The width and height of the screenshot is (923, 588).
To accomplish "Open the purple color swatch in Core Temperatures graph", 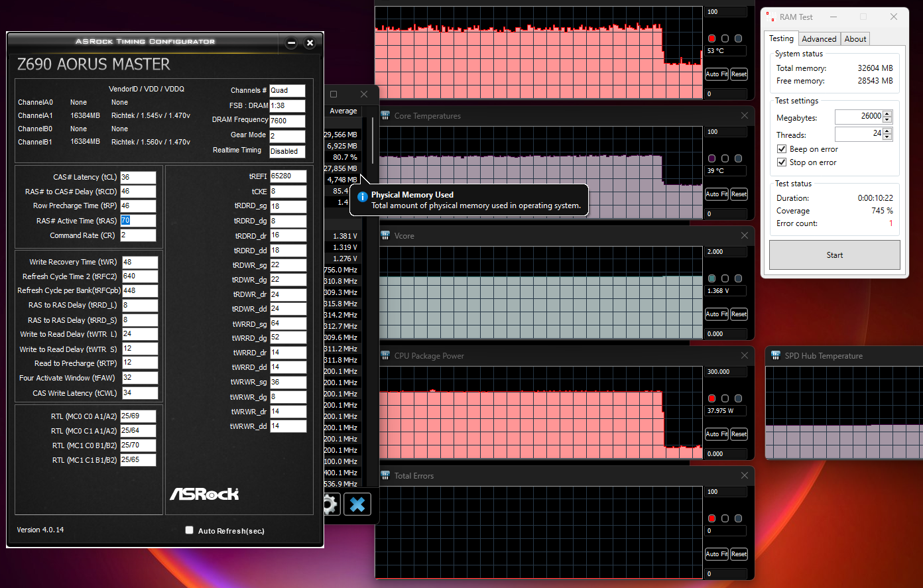I will tap(711, 159).
